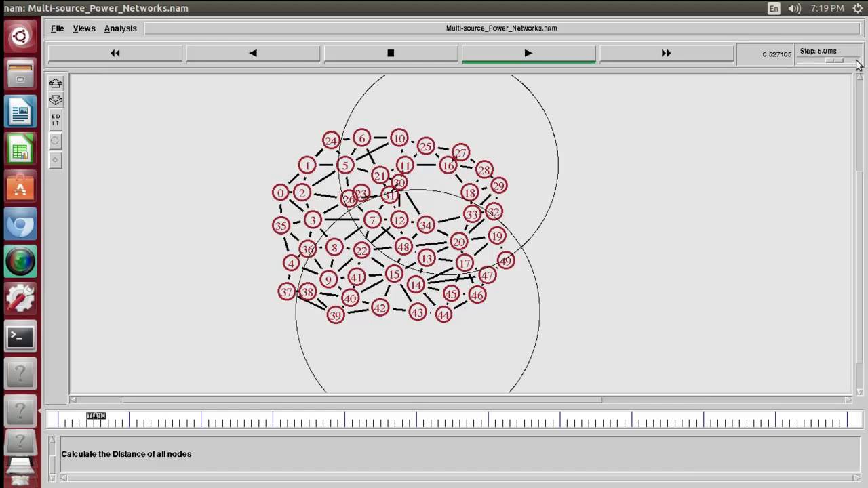The height and width of the screenshot is (488, 868).
Task: Click the clock showing 7:19 PM
Action: pos(827,8)
